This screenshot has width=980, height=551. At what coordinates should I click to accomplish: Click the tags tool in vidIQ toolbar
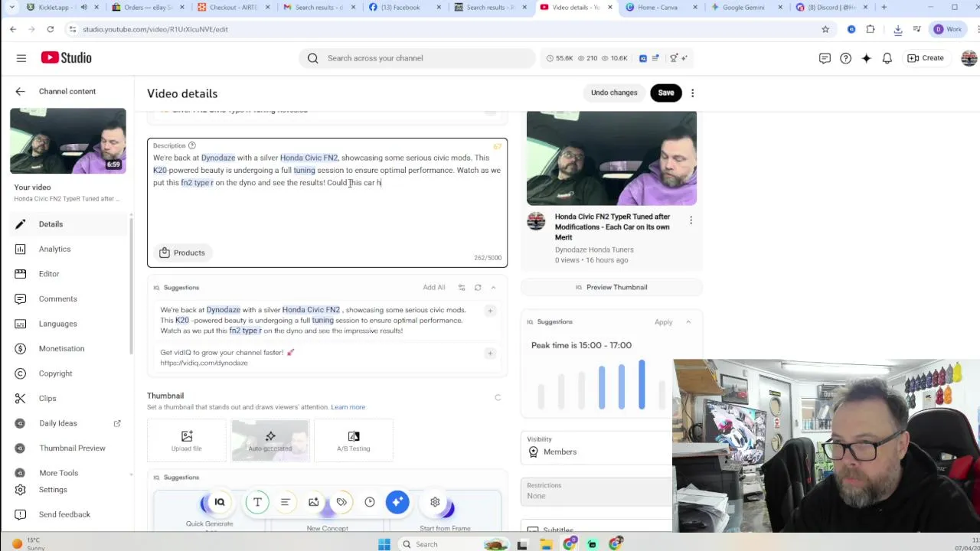click(341, 502)
